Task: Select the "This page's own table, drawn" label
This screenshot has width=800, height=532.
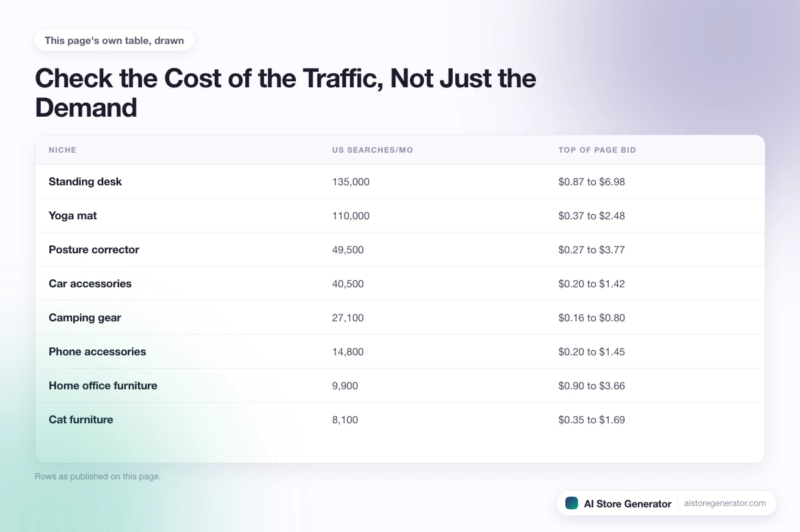Action: click(114, 41)
